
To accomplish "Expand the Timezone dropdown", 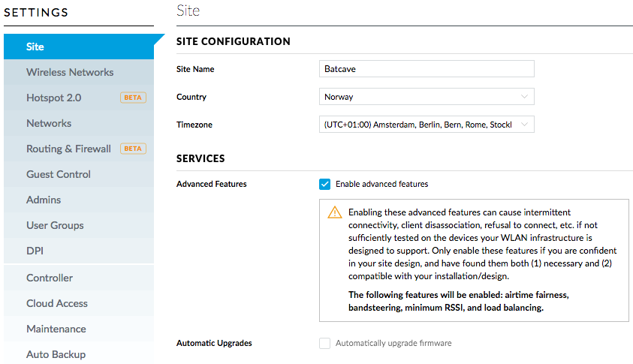I will [427, 125].
